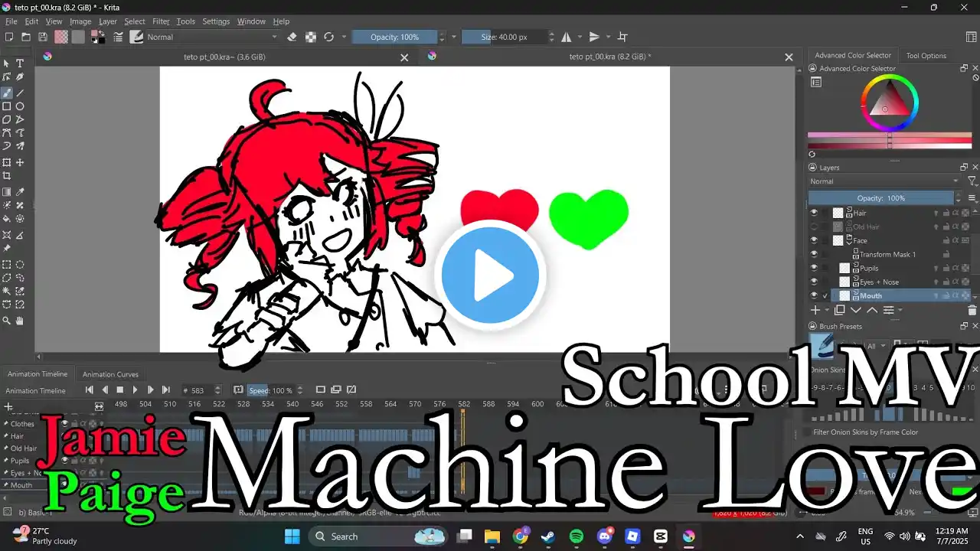Screen dimensions: 980x551
Task: Toggle preserve alpha in toolbar
Action: [x=310, y=37]
